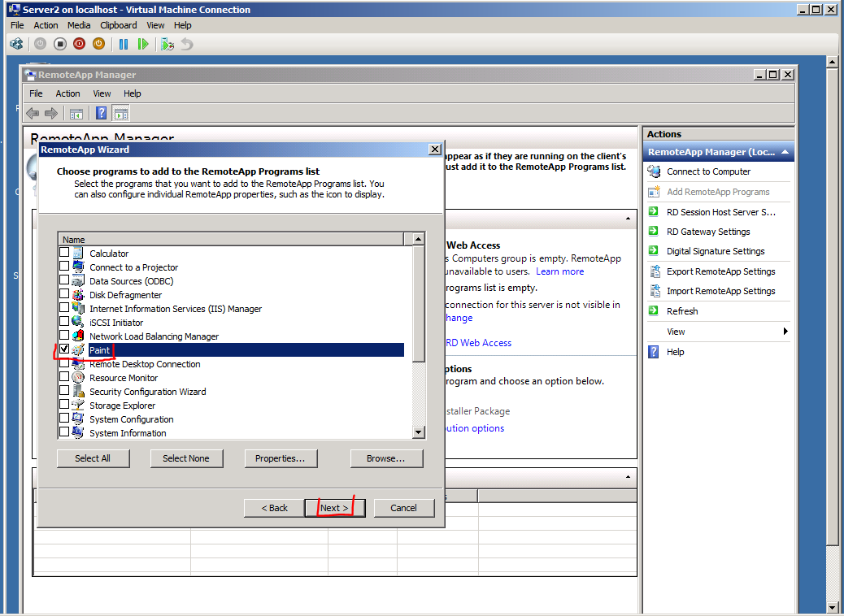Open View menu in RemoteApp Manager
The width and height of the screenshot is (844, 616).
click(102, 93)
